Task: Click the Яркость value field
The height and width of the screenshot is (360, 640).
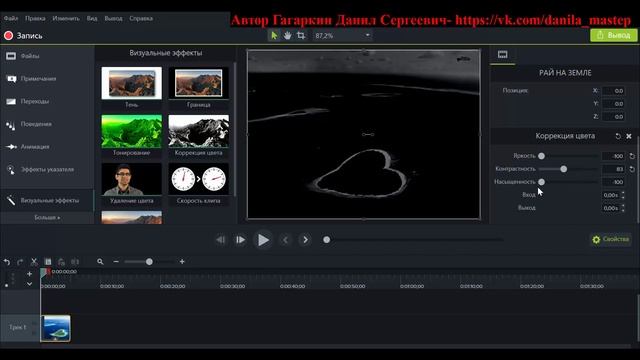Action: pyautogui.click(x=613, y=156)
